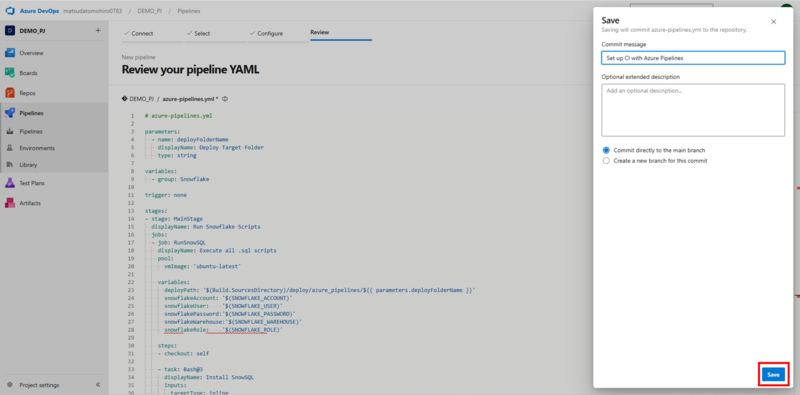Open the Boards sidebar icon
The width and height of the screenshot is (800, 395).
(x=10, y=73)
